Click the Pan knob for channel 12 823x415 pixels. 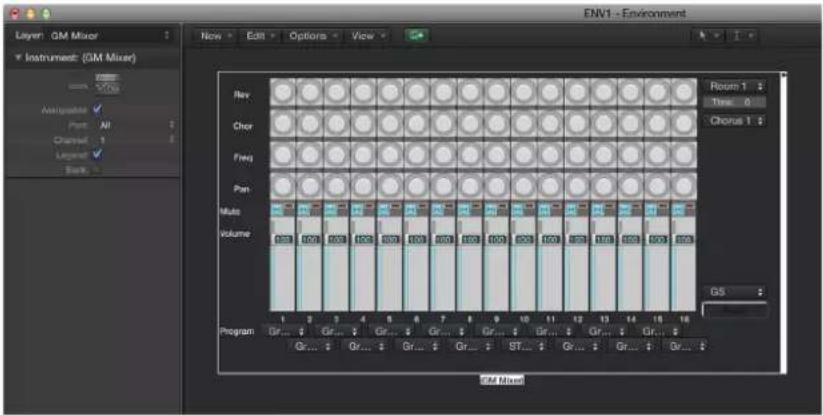pyautogui.click(x=577, y=186)
